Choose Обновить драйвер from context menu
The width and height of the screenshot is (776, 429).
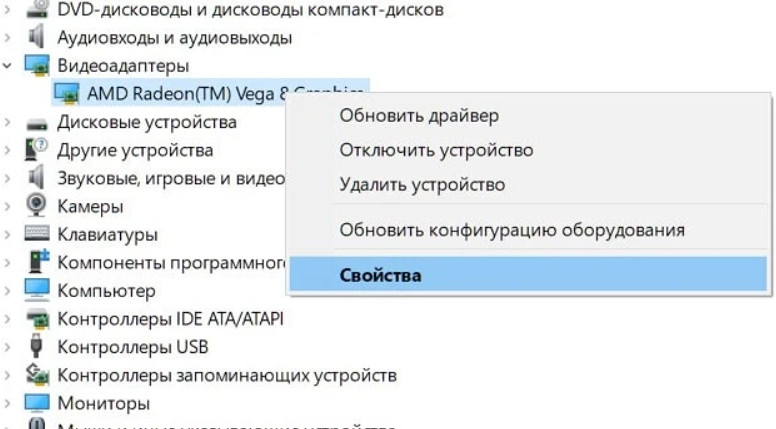[418, 116]
